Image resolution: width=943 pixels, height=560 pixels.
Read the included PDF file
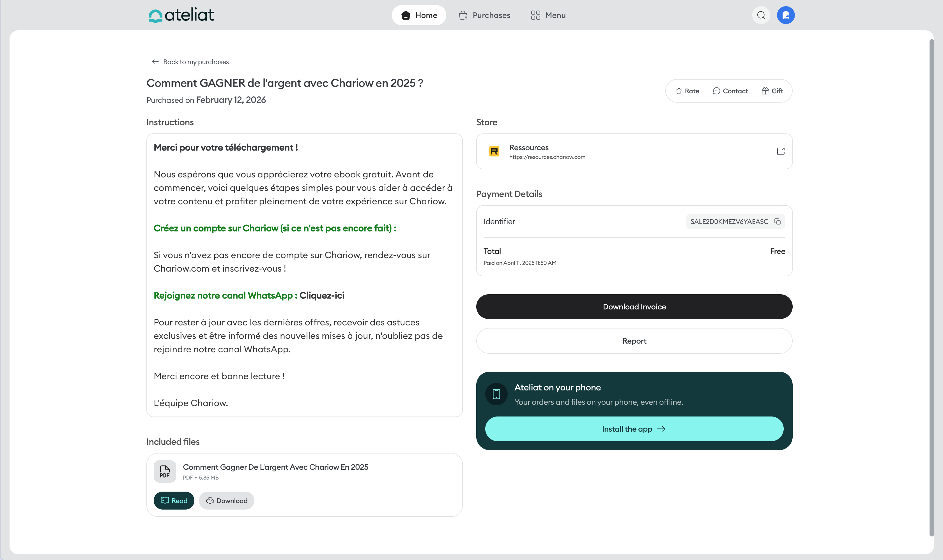click(174, 500)
